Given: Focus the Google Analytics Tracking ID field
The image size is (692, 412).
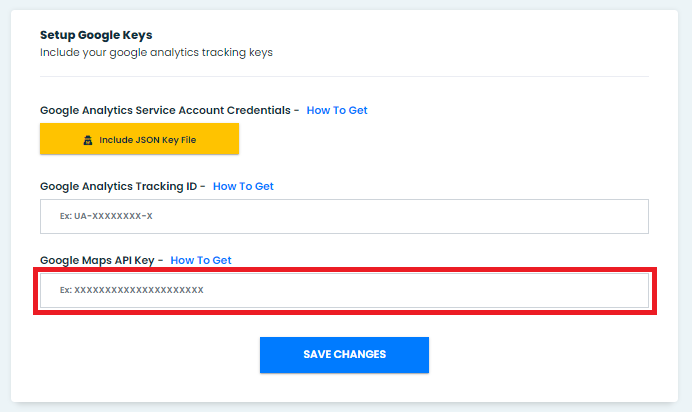Looking at the screenshot, I should click(344, 216).
